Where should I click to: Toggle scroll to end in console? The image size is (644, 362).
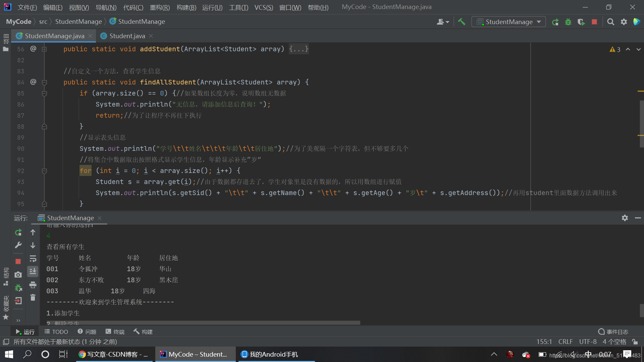pyautogui.click(x=33, y=271)
